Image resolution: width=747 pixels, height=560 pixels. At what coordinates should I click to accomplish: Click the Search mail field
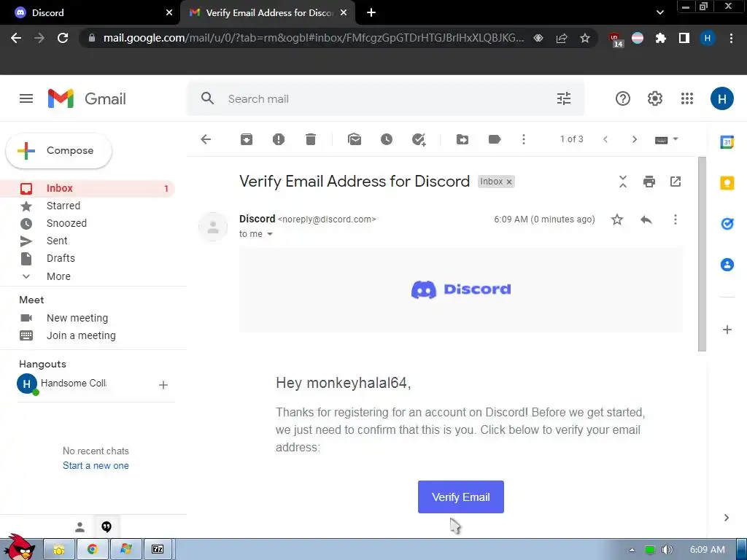pos(386,98)
